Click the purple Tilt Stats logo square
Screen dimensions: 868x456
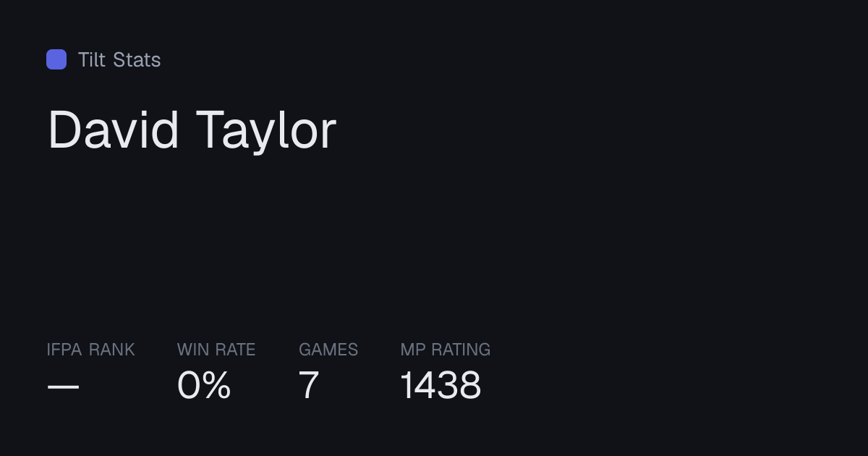pos(56,59)
